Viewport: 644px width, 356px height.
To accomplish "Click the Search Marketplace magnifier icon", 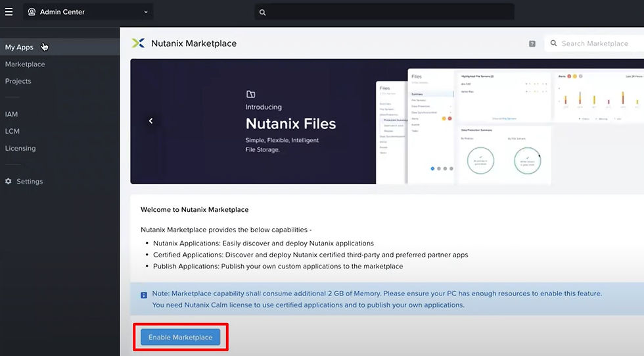I will [553, 43].
